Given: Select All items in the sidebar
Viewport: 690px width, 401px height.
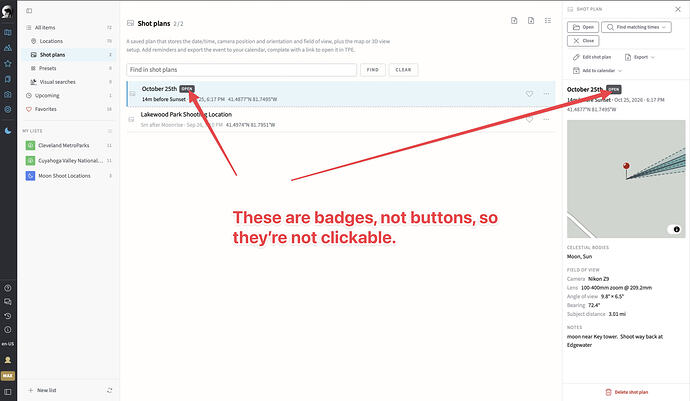Looking at the screenshot, I should (69, 27).
